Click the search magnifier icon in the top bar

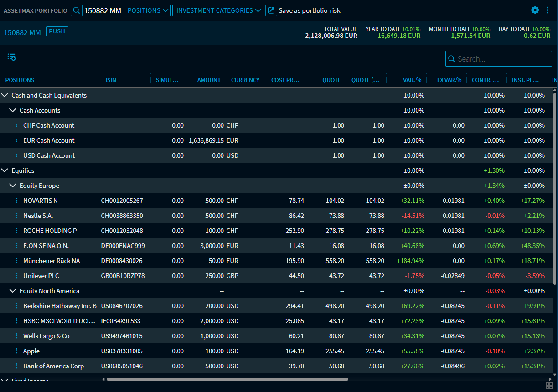(x=76, y=10)
